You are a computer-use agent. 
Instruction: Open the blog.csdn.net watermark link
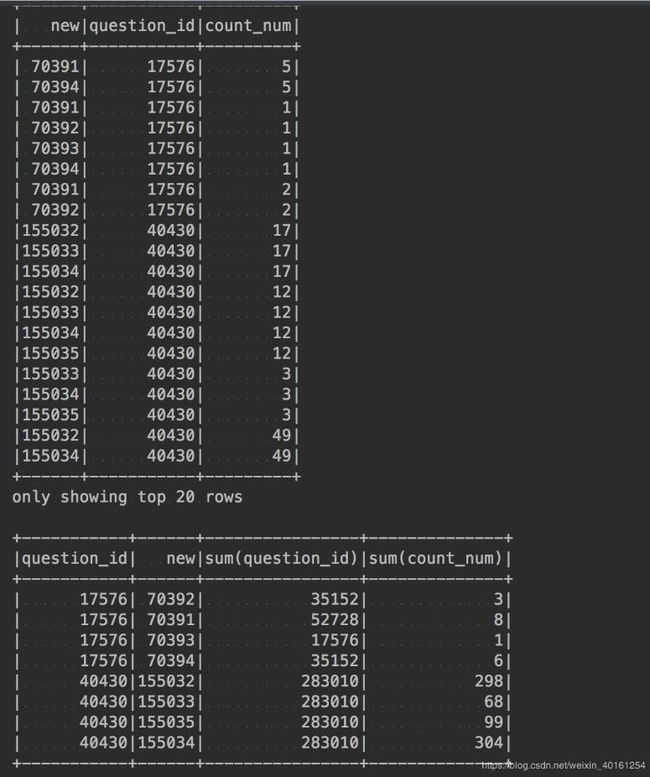[x=563, y=766]
